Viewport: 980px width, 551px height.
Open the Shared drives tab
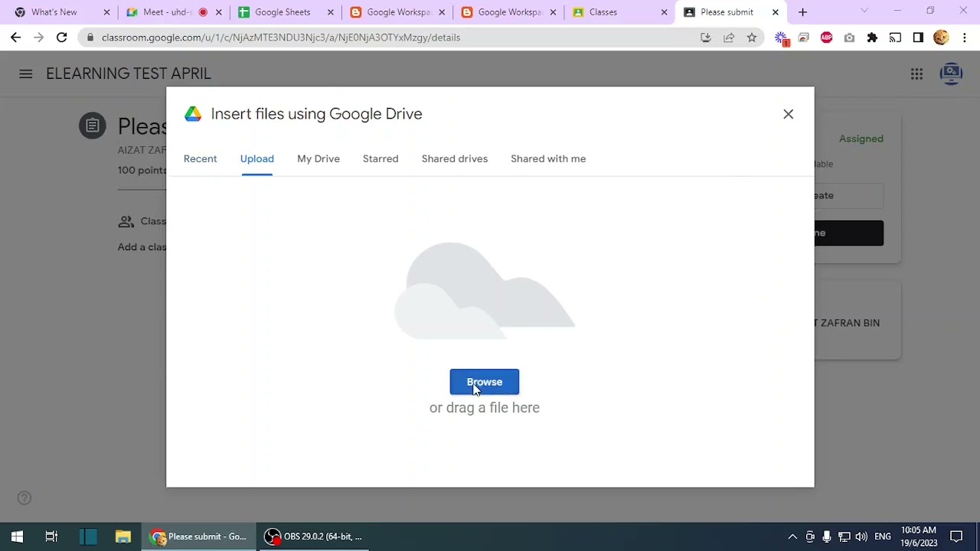click(x=454, y=158)
